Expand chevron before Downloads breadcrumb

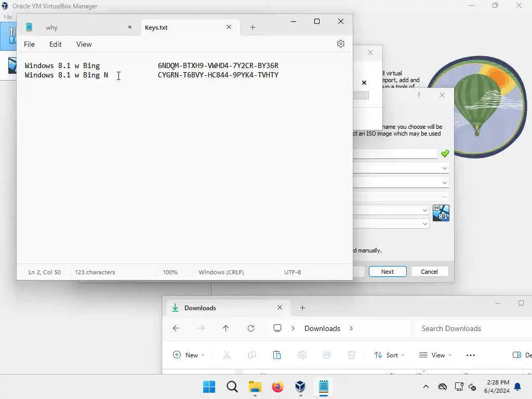(x=293, y=328)
